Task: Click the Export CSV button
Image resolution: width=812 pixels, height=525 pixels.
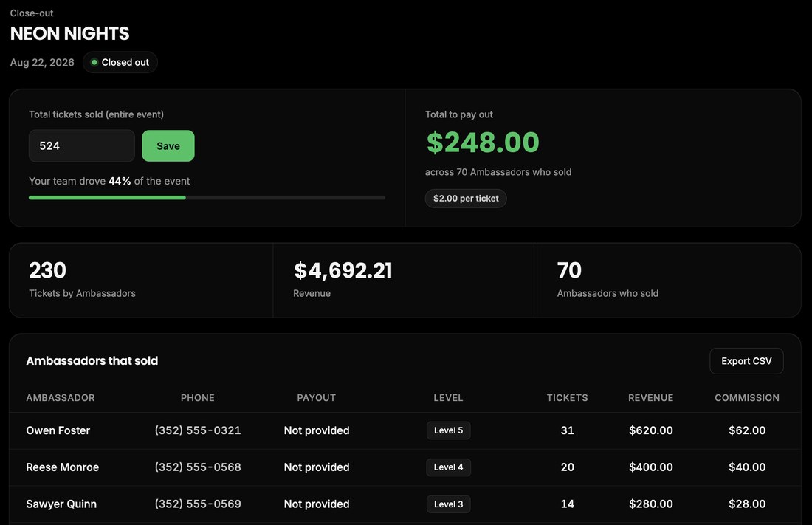Action: 746,361
